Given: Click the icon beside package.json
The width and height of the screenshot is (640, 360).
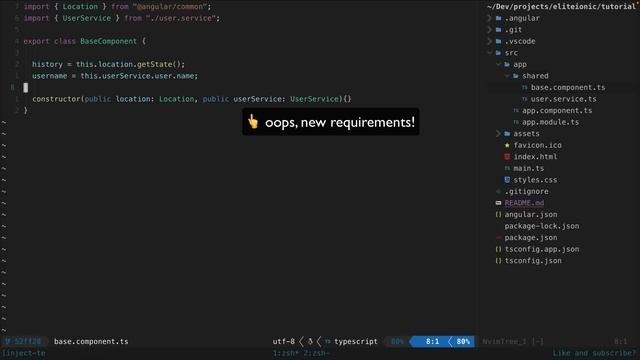Looking at the screenshot, I should [498, 238].
